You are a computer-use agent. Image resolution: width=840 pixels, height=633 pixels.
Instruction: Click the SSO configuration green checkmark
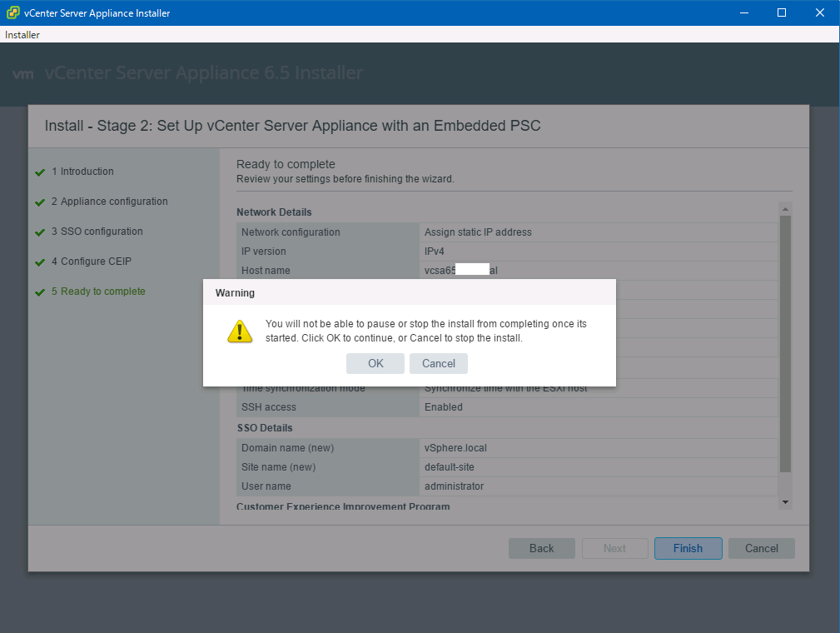tap(40, 232)
